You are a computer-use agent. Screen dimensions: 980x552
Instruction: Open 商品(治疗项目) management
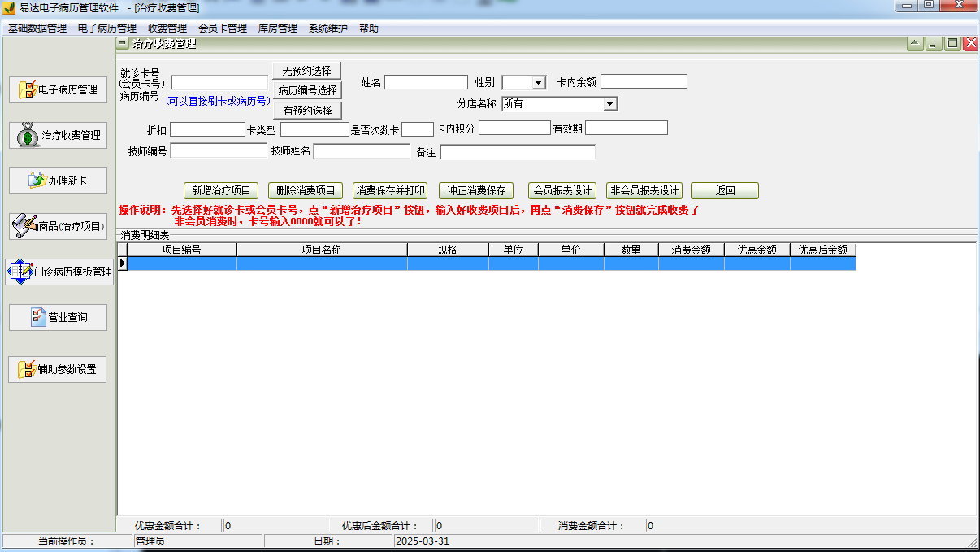click(x=57, y=226)
